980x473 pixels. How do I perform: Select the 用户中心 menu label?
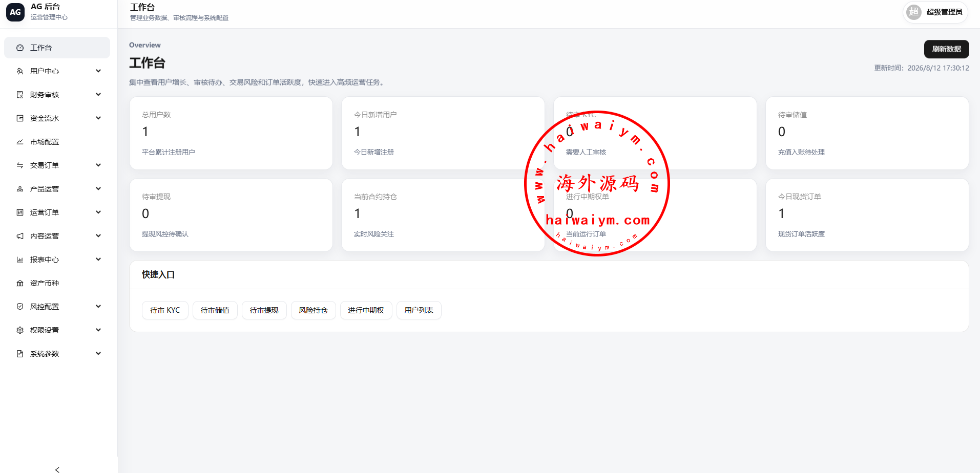coord(45,71)
